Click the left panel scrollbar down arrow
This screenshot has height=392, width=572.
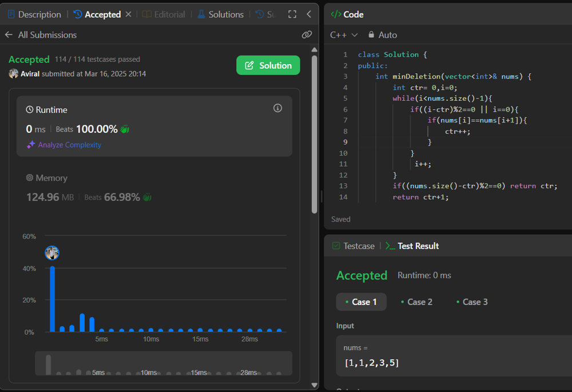click(x=315, y=385)
